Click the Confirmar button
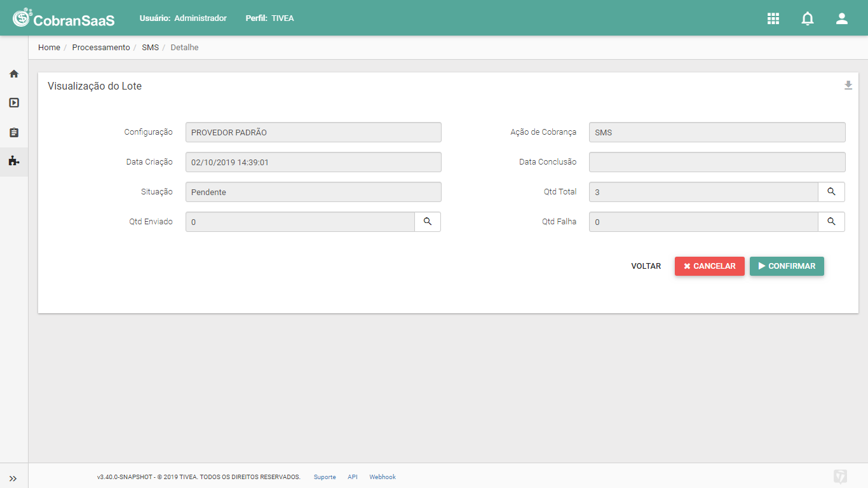The height and width of the screenshot is (488, 868). (x=787, y=266)
